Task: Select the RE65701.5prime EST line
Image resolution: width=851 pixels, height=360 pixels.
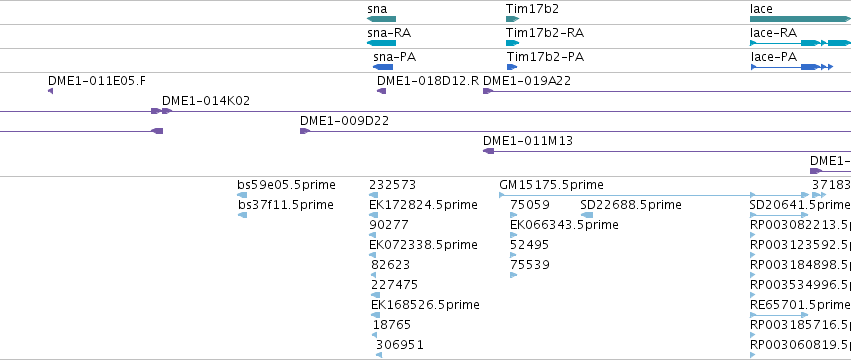Action: (x=779, y=315)
